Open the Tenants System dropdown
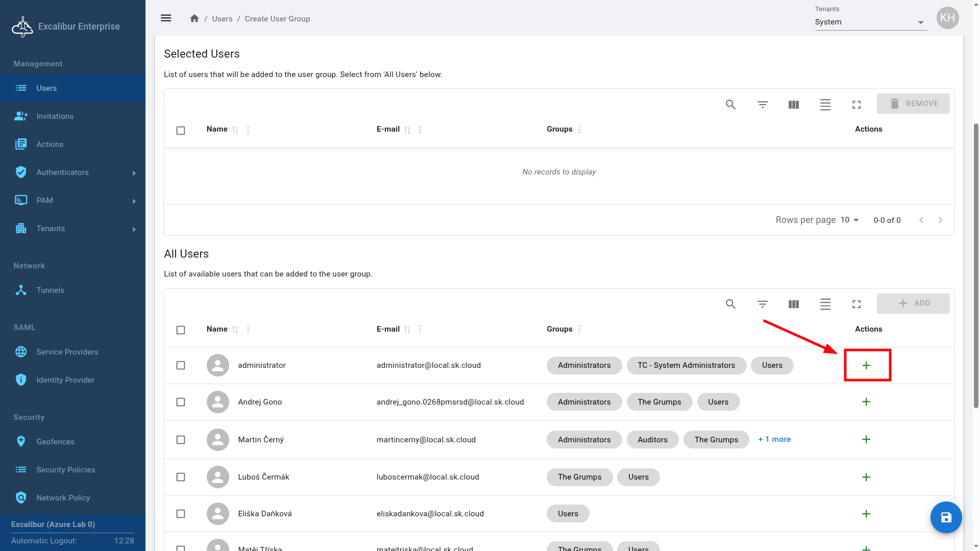980x551 pixels. tap(871, 22)
